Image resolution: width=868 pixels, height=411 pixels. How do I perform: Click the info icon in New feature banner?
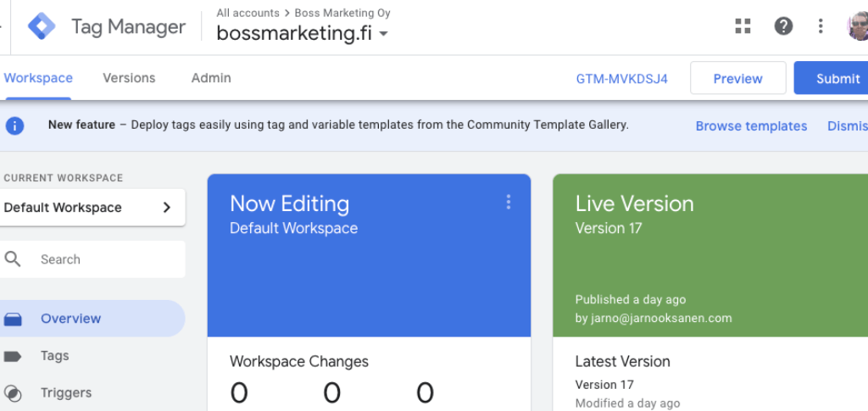(15, 126)
